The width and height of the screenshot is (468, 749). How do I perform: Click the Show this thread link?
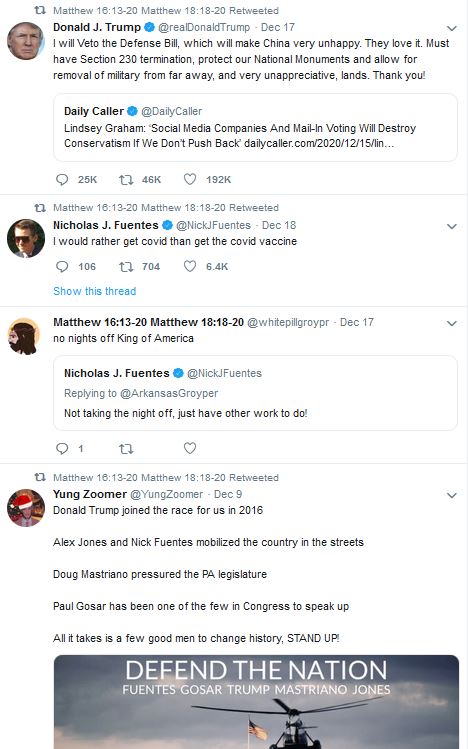coord(95,291)
